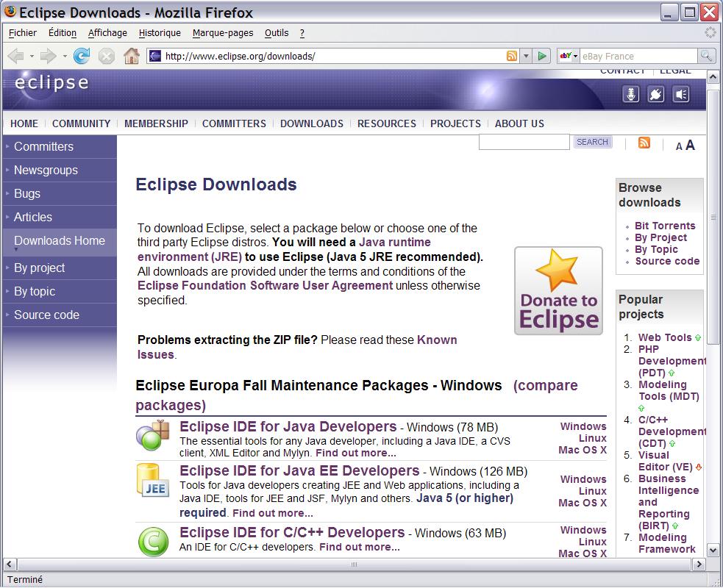
Task: Open the address bar URL dropdown
Action: 526,56
